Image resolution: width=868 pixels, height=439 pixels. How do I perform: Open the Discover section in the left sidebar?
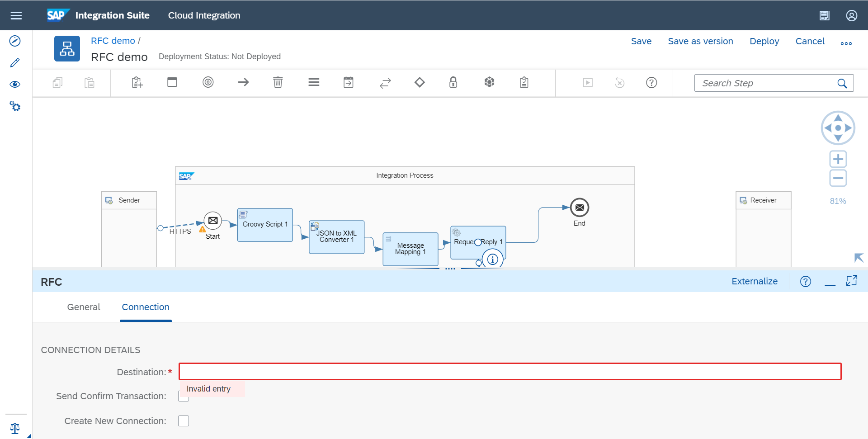pyautogui.click(x=15, y=41)
